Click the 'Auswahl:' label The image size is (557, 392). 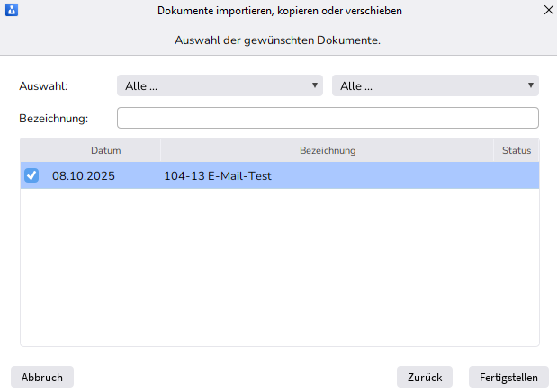click(x=44, y=86)
